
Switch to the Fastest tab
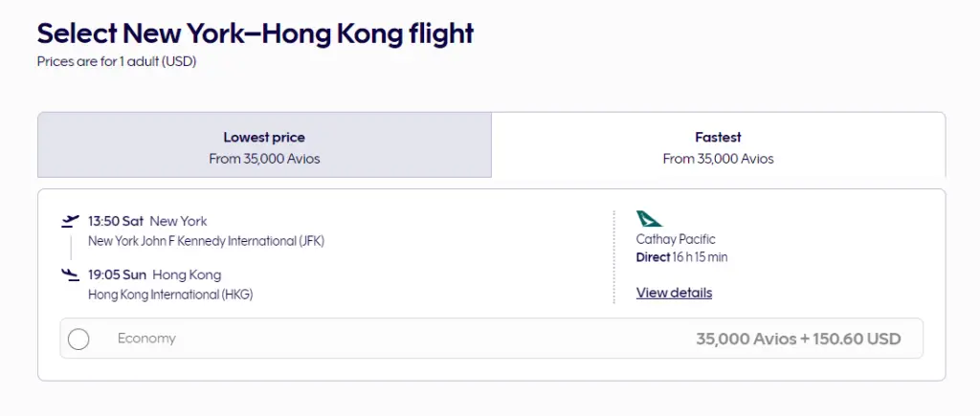pyautogui.click(x=718, y=145)
